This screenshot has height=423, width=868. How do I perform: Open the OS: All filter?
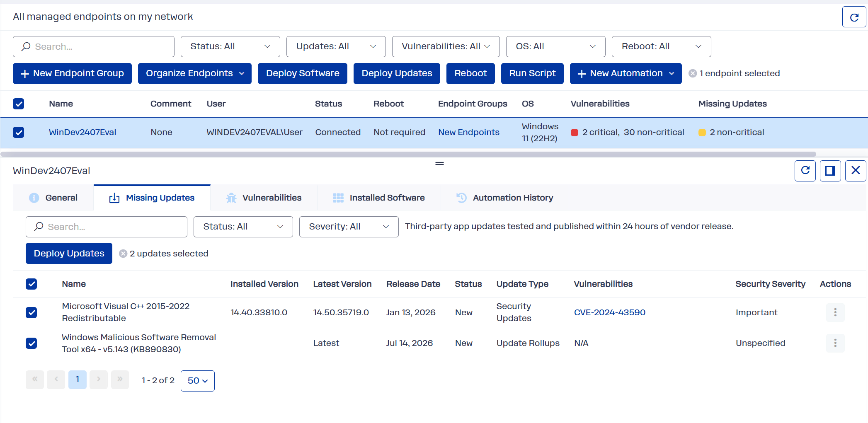pos(556,46)
